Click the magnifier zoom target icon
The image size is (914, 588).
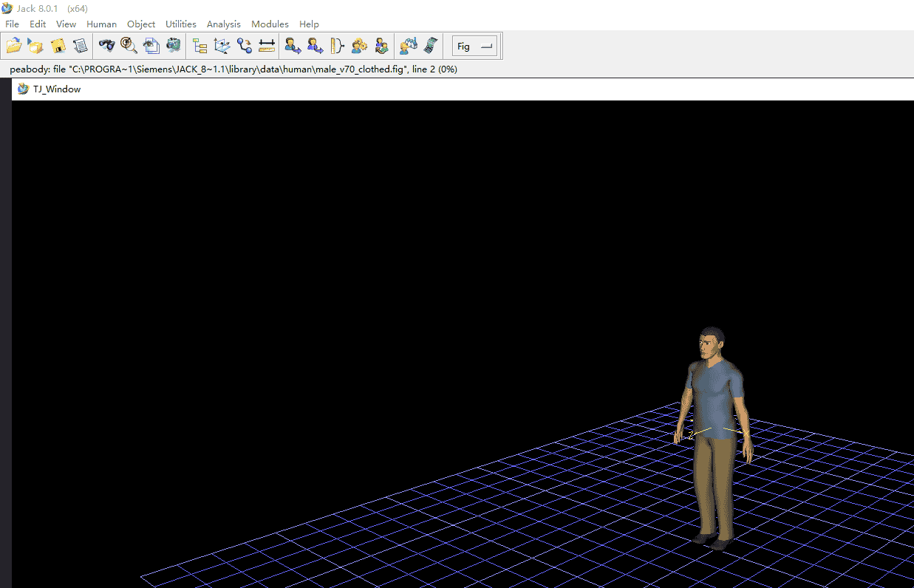tap(129, 46)
